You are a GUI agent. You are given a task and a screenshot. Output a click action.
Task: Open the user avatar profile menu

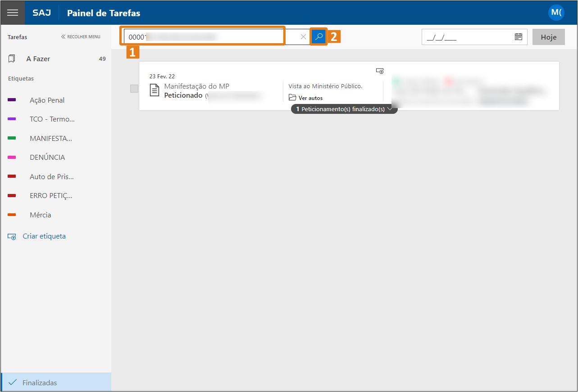556,13
